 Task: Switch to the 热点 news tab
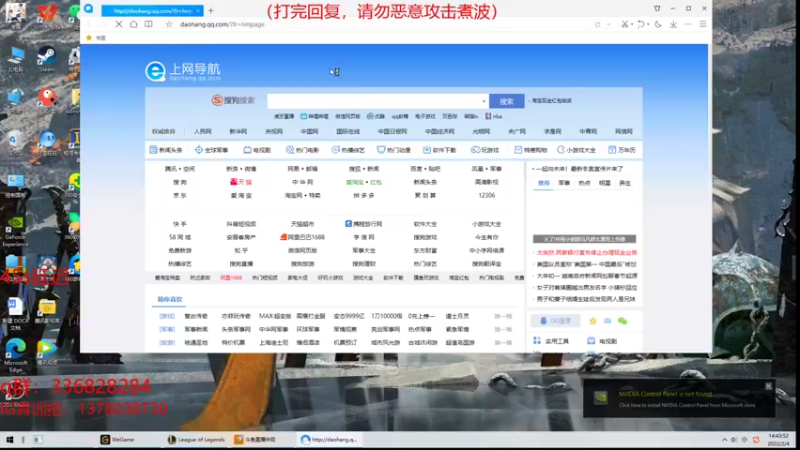[x=584, y=183]
